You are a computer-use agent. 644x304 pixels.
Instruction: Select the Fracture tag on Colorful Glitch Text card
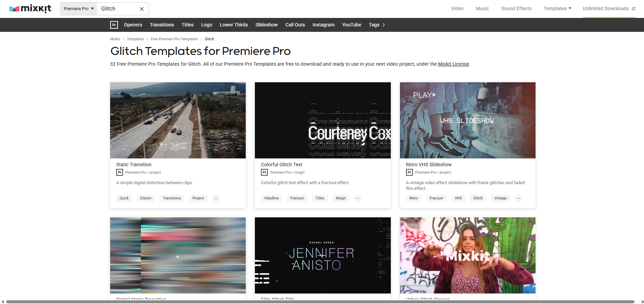coord(297,198)
